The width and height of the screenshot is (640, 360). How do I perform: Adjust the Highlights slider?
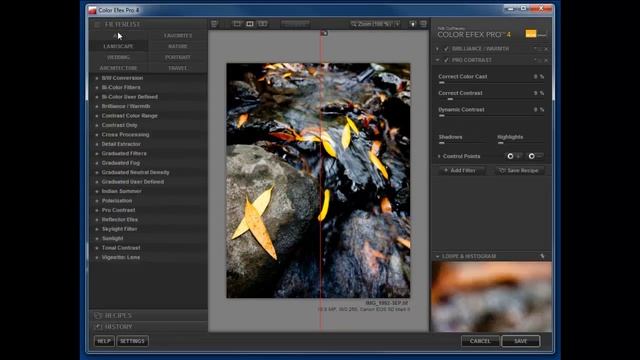(521, 143)
